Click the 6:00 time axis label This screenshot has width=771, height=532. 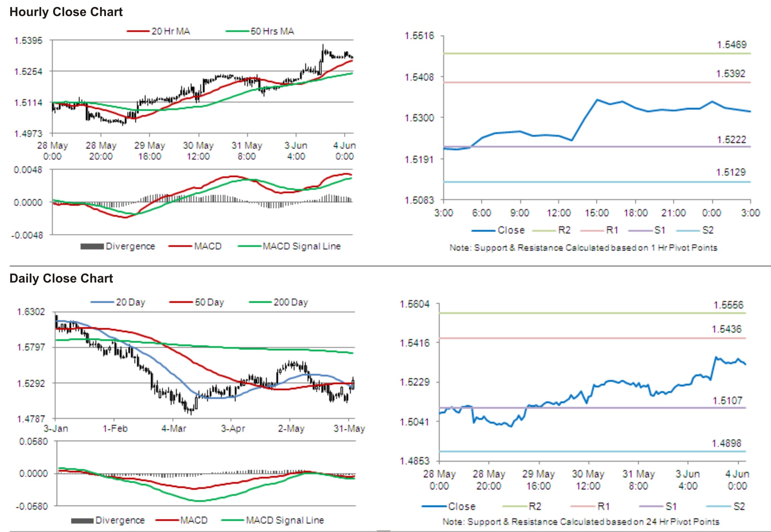481,213
